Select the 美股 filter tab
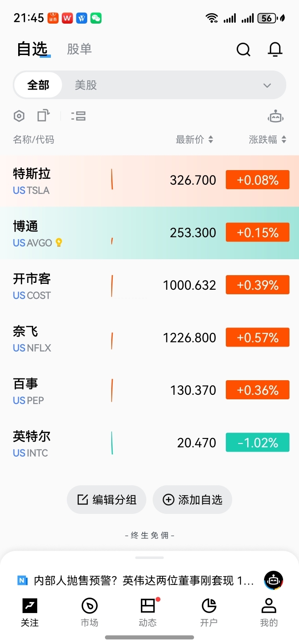This screenshot has height=644, width=299. (x=86, y=85)
